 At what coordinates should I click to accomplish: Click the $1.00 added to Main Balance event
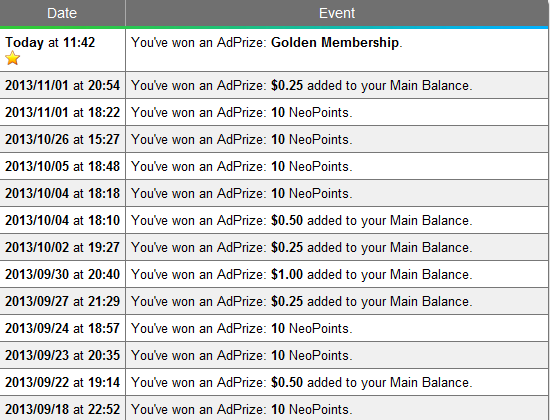pyautogui.click(x=302, y=274)
